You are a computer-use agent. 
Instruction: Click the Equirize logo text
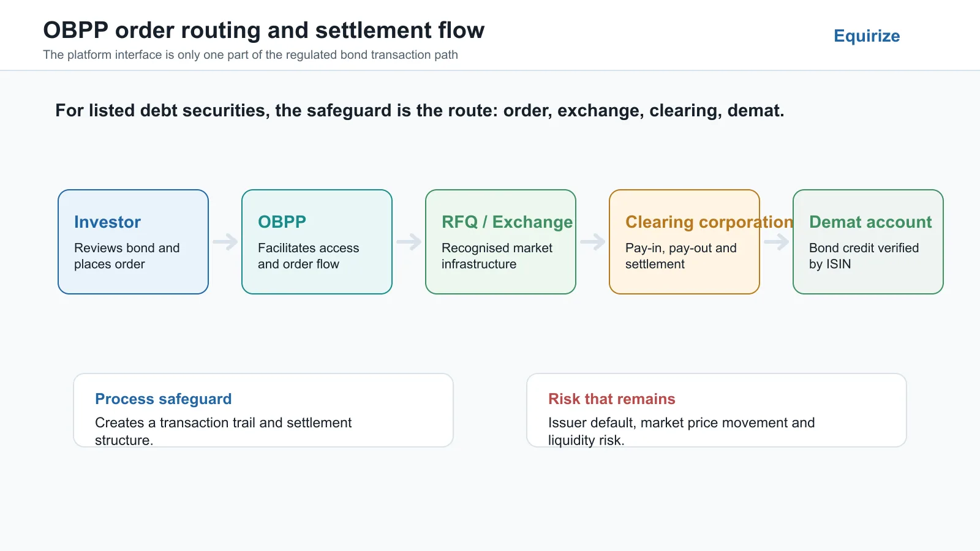pyautogui.click(x=867, y=36)
